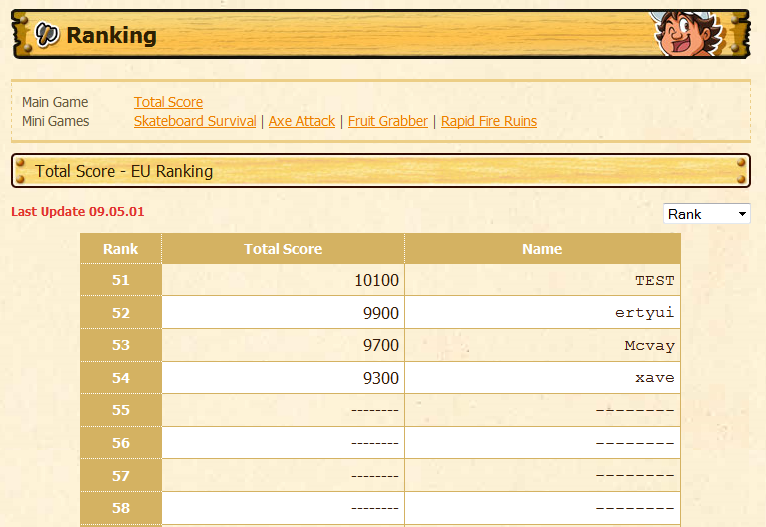Click on player name xave
This screenshot has height=527, width=766.
[x=654, y=378]
